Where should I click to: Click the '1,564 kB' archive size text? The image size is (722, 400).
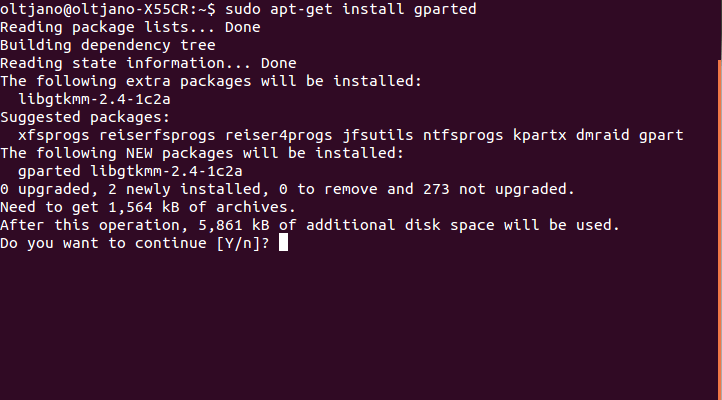[x=144, y=207]
